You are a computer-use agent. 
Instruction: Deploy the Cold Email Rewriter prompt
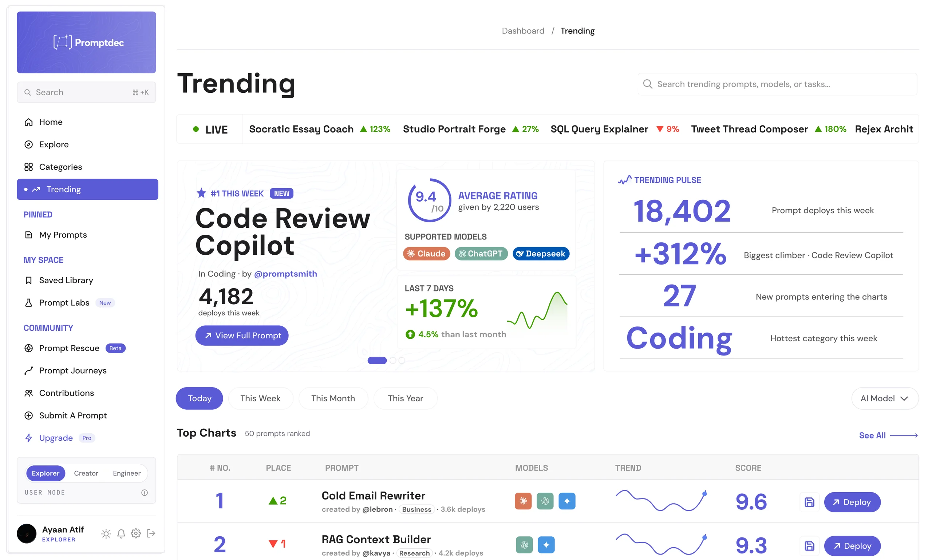click(852, 502)
